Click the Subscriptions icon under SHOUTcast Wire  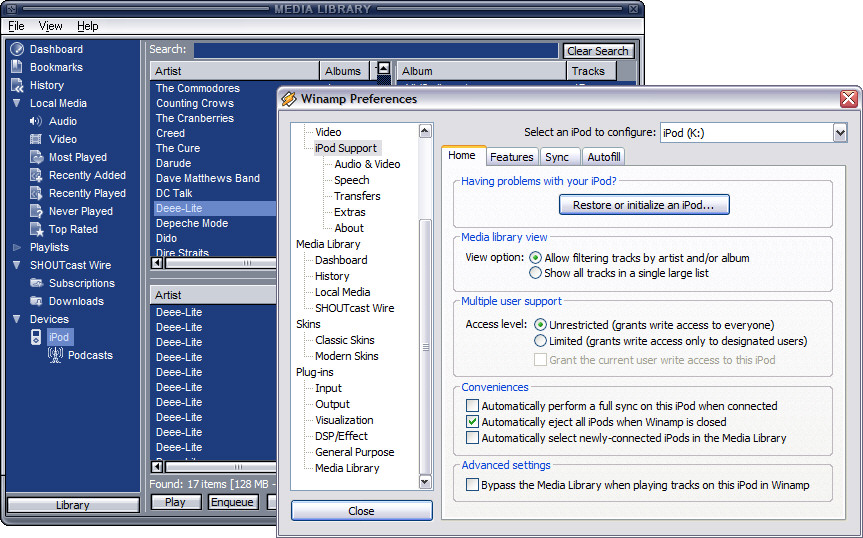36,283
